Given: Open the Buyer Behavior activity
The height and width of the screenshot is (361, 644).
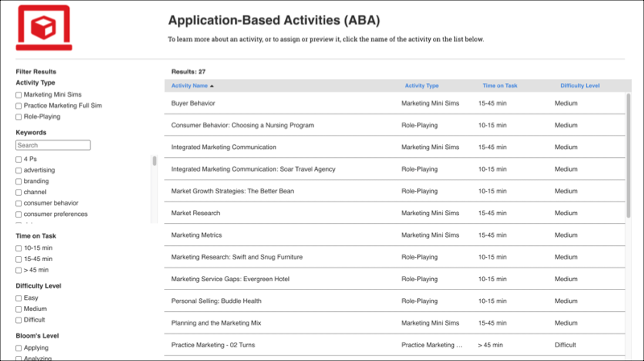Looking at the screenshot, I should click(x=193, y=103).
